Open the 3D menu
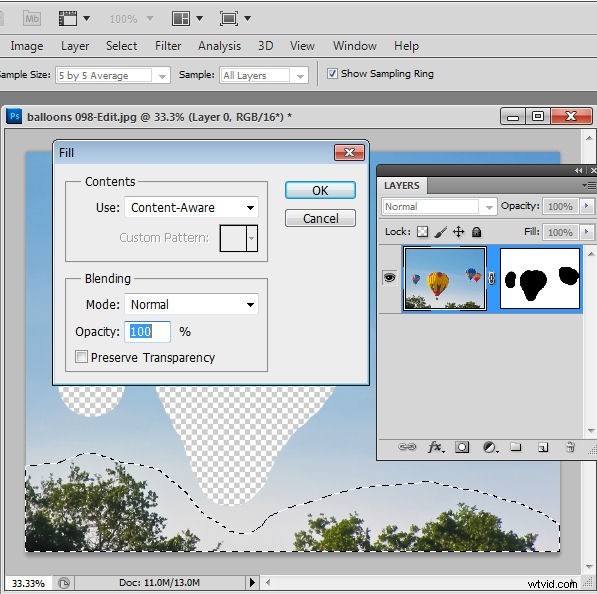597x594 pixels. tap(265, 46)
